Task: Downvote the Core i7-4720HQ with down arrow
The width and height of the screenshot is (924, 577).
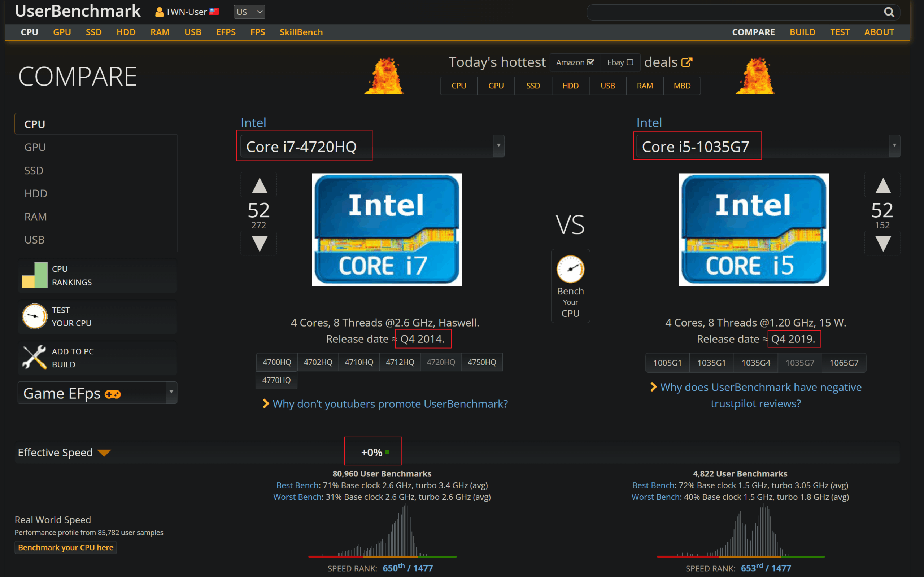Action: [x=259, y=243]
